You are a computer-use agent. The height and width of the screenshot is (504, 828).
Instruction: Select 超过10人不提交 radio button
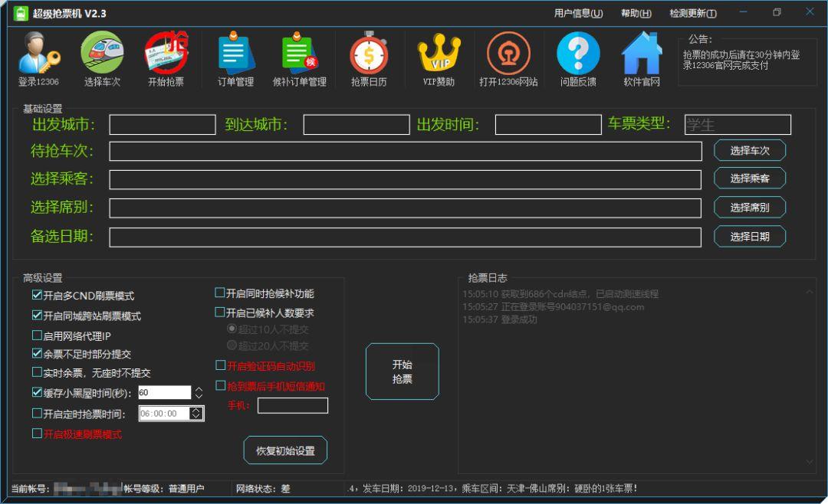point(232,329)
